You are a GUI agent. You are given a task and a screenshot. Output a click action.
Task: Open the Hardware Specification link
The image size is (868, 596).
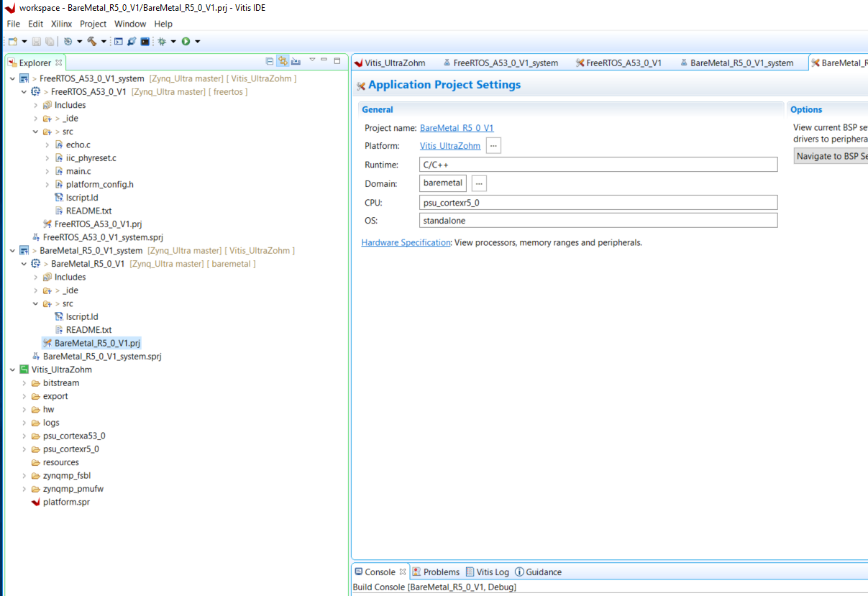click(x=406, y=243)
